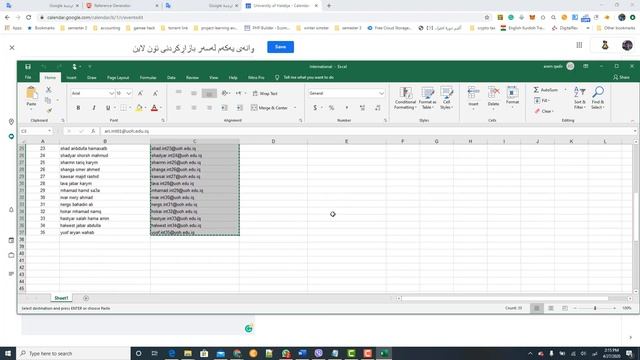Open the font size dropdown

point(129,93)
